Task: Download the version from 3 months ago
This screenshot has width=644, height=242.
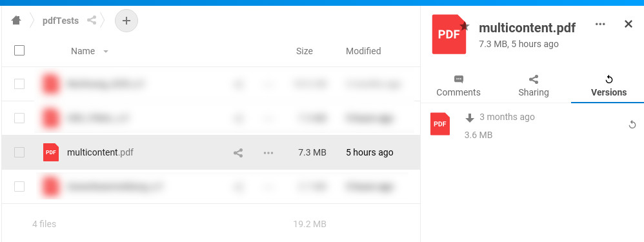Action: click(x=469, y=118)
